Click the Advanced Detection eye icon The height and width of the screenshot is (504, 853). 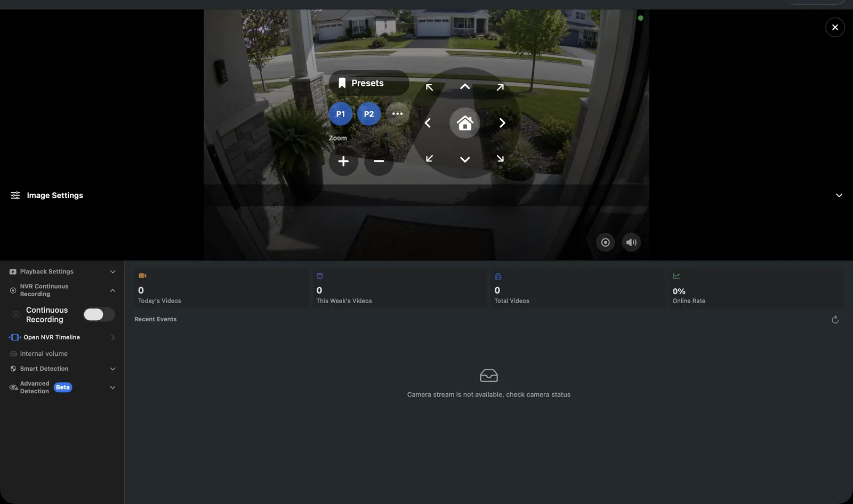pos(14,387)
